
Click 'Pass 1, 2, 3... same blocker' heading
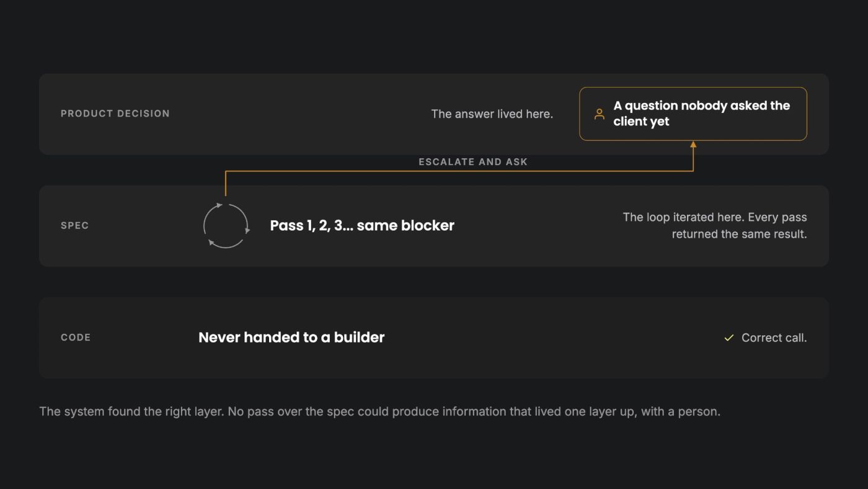362,225
